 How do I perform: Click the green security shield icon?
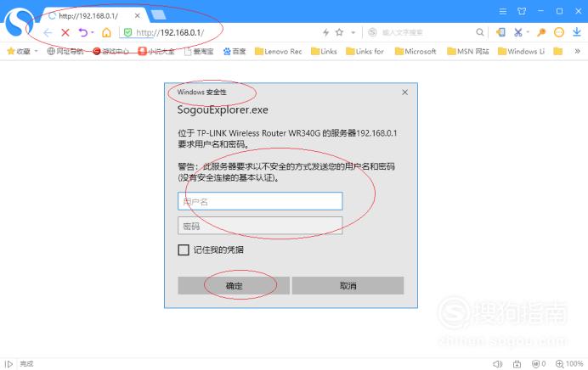click(127, 32)
